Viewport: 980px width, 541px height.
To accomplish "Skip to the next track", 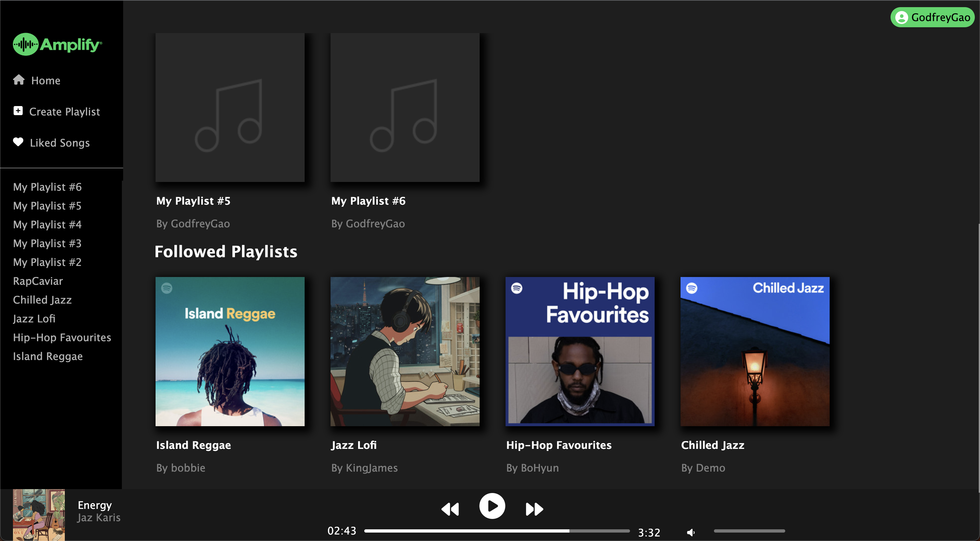I will click(534, 509).
